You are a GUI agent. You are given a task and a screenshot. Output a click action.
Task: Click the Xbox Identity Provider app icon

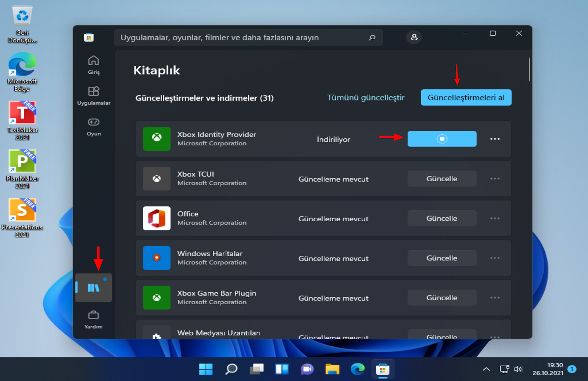pyautogui.click(x=157, y=139)
